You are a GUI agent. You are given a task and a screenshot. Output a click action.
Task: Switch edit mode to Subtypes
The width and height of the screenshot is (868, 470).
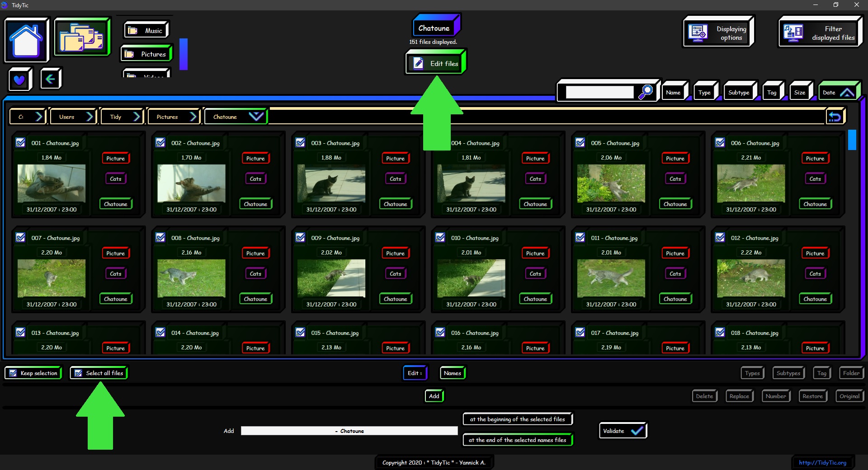click(788, 373)
